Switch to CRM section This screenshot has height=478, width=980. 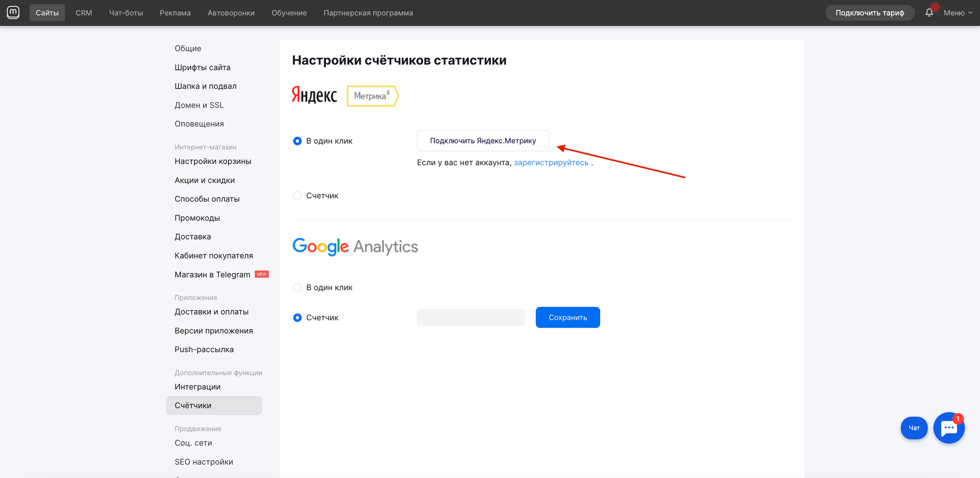84,13
